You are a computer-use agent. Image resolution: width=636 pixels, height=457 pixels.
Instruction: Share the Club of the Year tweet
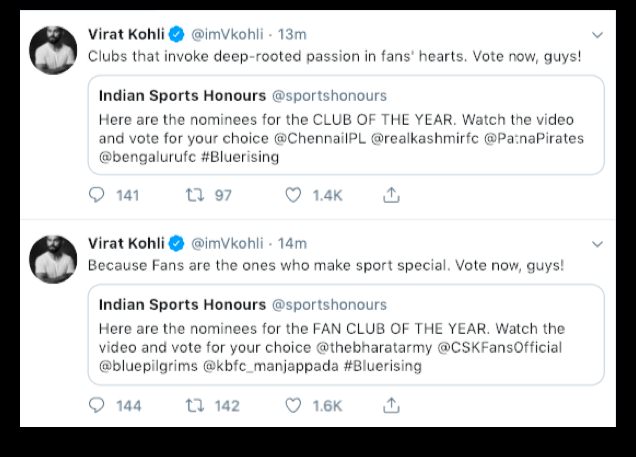point(391,195)
